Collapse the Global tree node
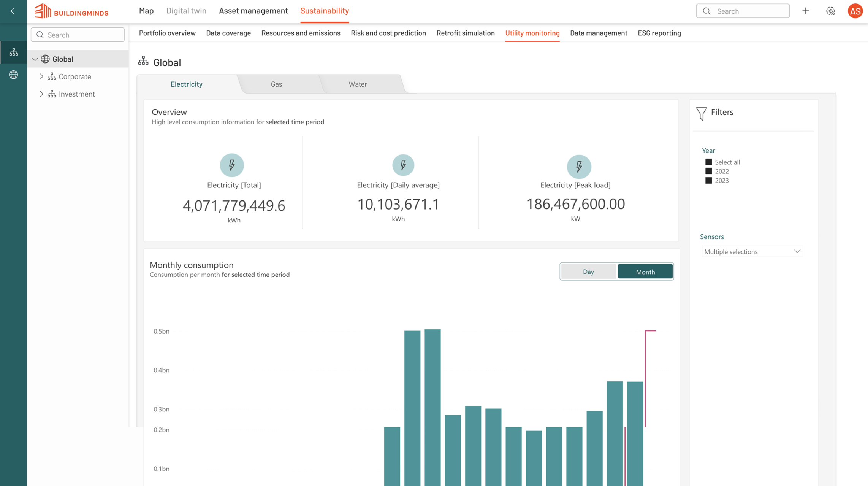 (35, 59)
